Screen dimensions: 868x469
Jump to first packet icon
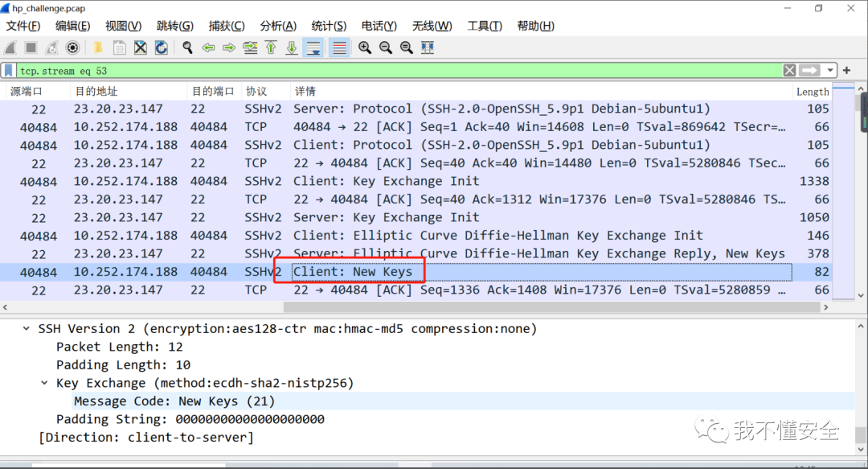click(x=271, y=47)
